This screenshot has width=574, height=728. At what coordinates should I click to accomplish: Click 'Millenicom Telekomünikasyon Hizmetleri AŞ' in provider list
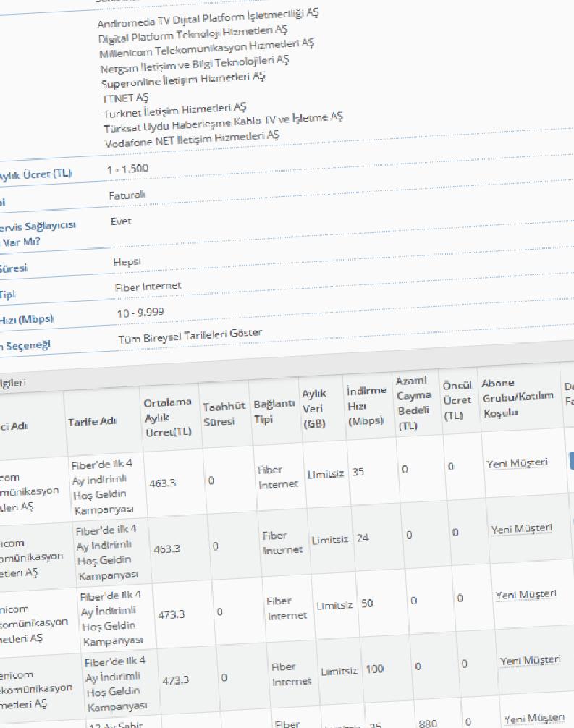click(x=207, y=48)
